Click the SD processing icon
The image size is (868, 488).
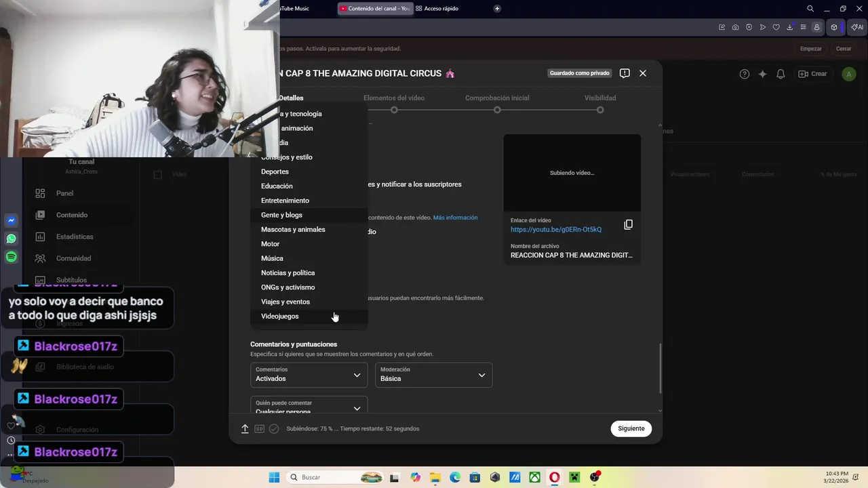[x=259, y=428]
